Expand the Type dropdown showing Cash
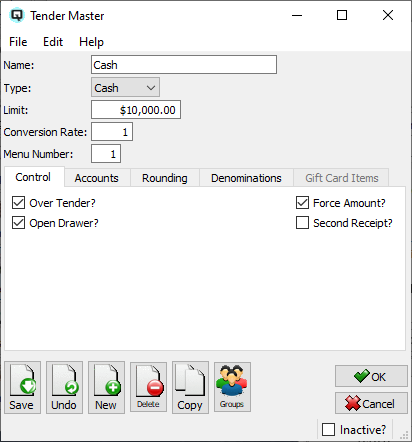The height and width of the screenshot is (442, 412). pos(125,87)
